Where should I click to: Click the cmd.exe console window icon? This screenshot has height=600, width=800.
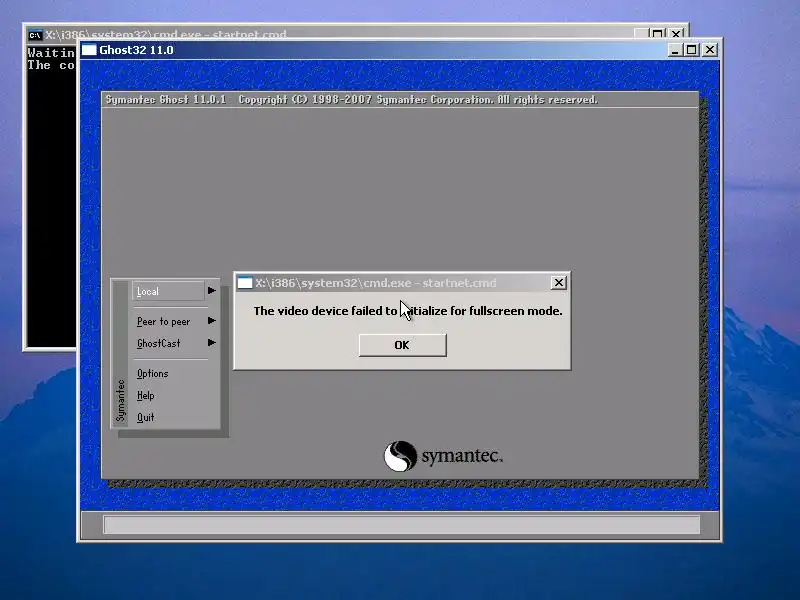click(x=35, y=35)
